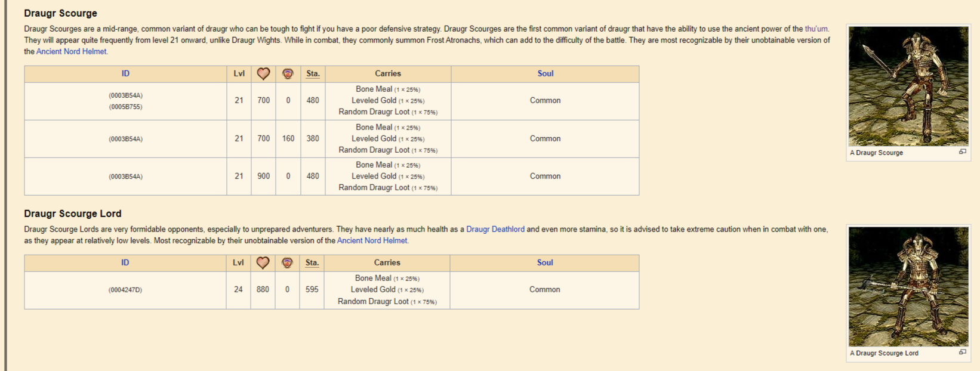Viewport: 980px width, 371px height.
Task: Click the Lvl header in Draugr Scourge table
Action: click(239, 73)
